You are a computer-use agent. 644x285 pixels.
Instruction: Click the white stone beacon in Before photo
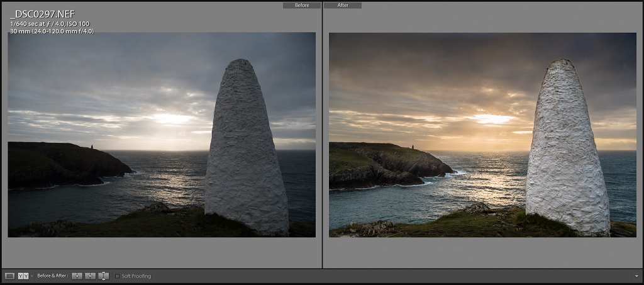pyautogui.click(x=245, y=151)
